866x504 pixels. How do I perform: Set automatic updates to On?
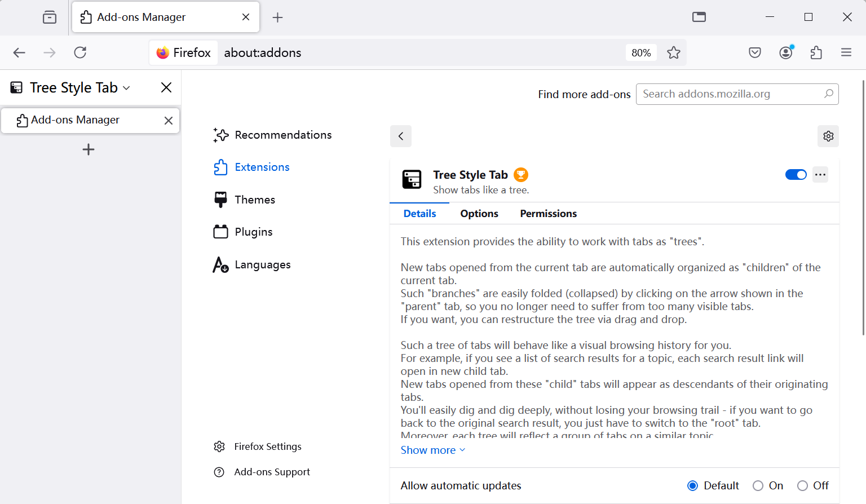click(x=758, y=485)
